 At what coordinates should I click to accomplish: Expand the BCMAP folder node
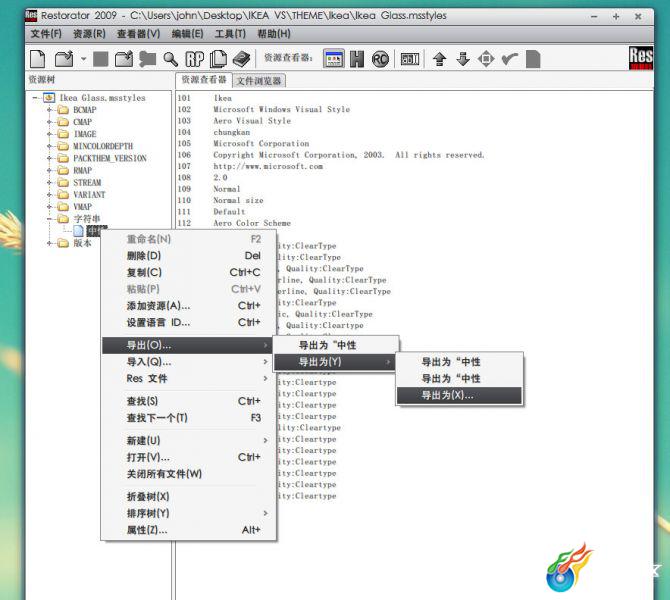(x=49, y=110)
